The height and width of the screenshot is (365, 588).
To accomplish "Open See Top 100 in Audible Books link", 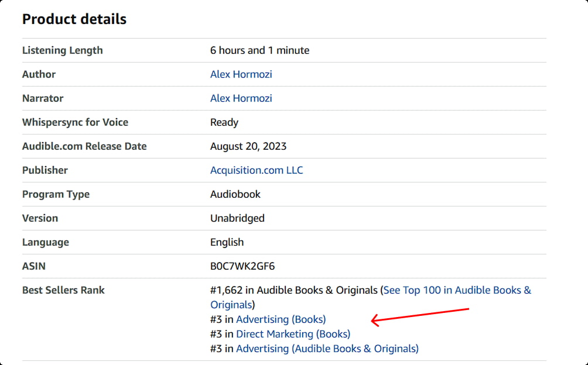I will tap(457, 290).
